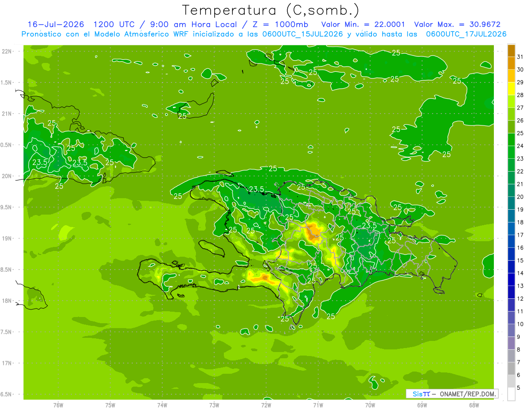Image resolution: width=532 pixels, height=411 pixels.
Task: Click the title "Temperatura (C,somb.)"
Action: pos(271,10)
